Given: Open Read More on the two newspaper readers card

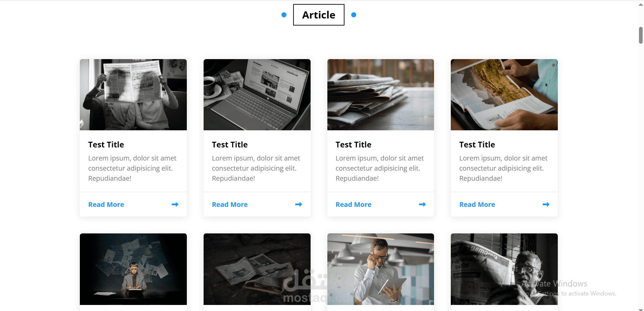Looking at the screenshot, I should pyautogui.click(x=106, y=205).
